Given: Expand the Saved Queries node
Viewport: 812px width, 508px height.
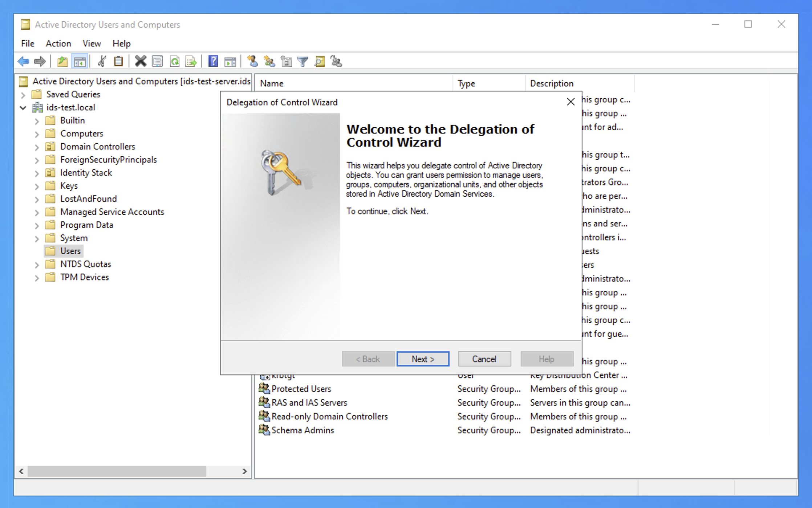Looking at the screenshot, I should pyautogui.click(x=23, y=95).
